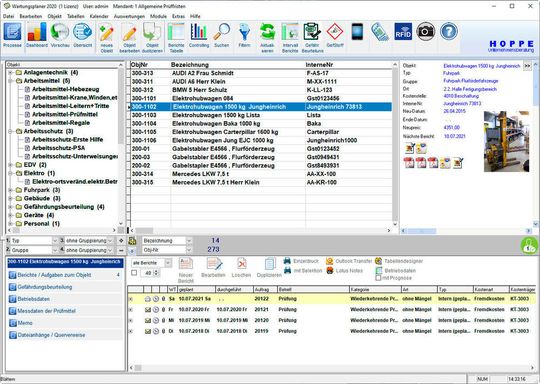
Task: Click the Vorschau preview icon
Action: (60, 34)
